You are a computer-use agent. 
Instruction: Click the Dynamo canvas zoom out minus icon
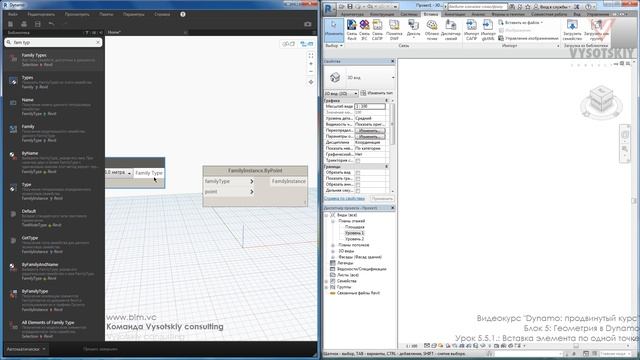click(x=311, y=71)
